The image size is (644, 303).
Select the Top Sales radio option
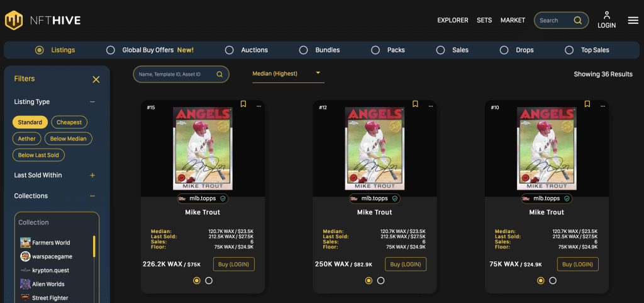coord(569,50)
